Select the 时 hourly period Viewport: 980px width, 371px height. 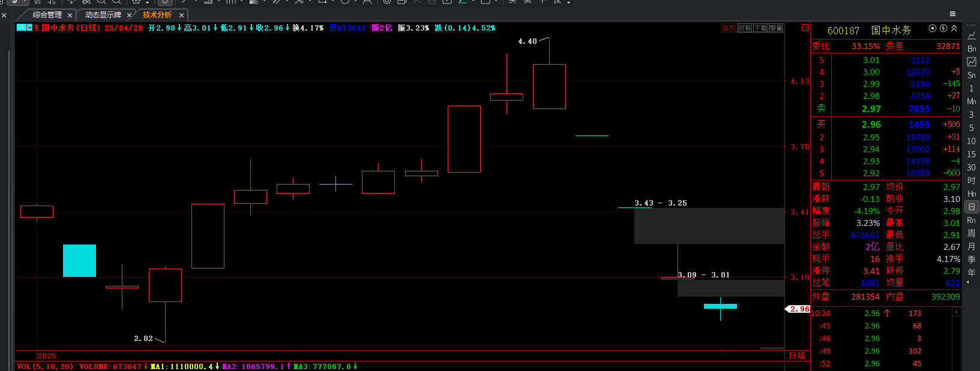pos(972,180)
